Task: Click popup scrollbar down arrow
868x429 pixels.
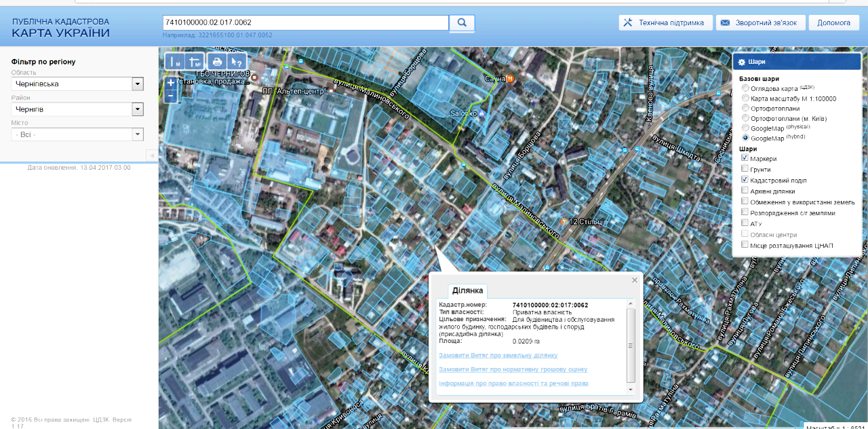Action: 631,390
